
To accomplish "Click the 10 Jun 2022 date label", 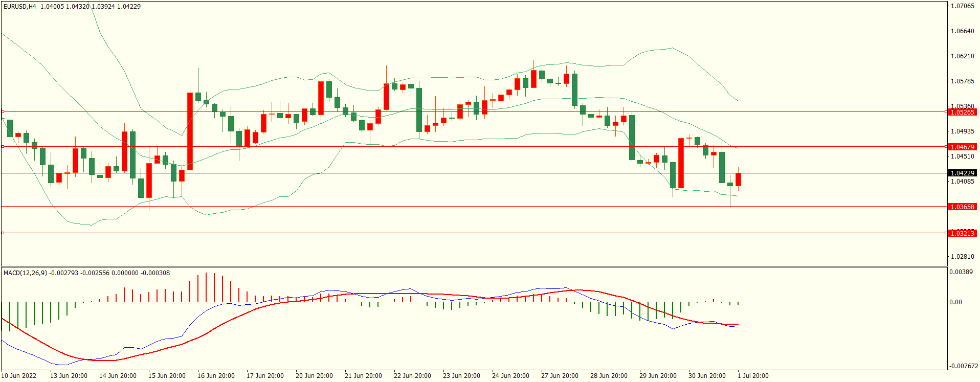I will [x=19, y=375].
